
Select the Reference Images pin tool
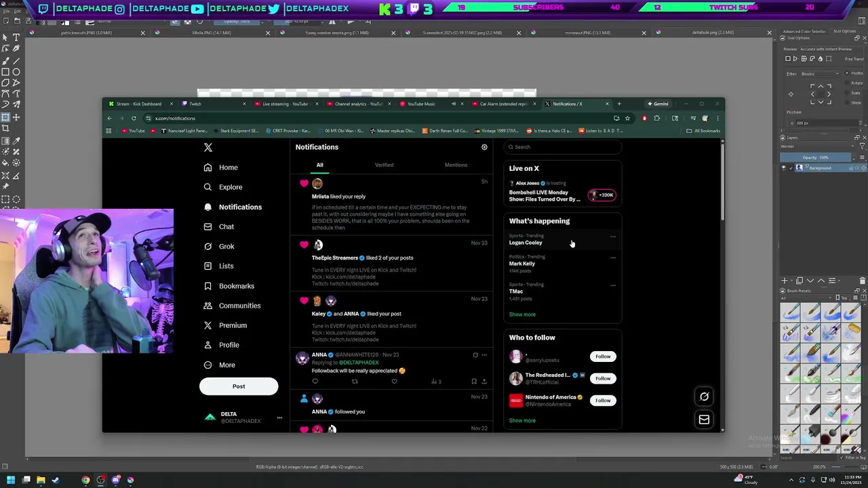(x=5, y=186)
